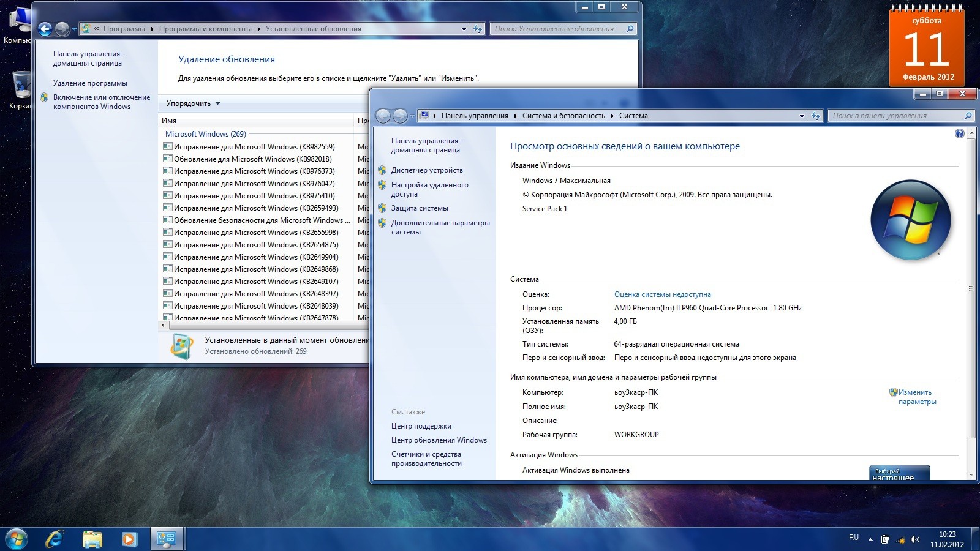Open the help question mark icon
Image resolution: width=980 pixels, height=551 pixels.
pos(959,133)
